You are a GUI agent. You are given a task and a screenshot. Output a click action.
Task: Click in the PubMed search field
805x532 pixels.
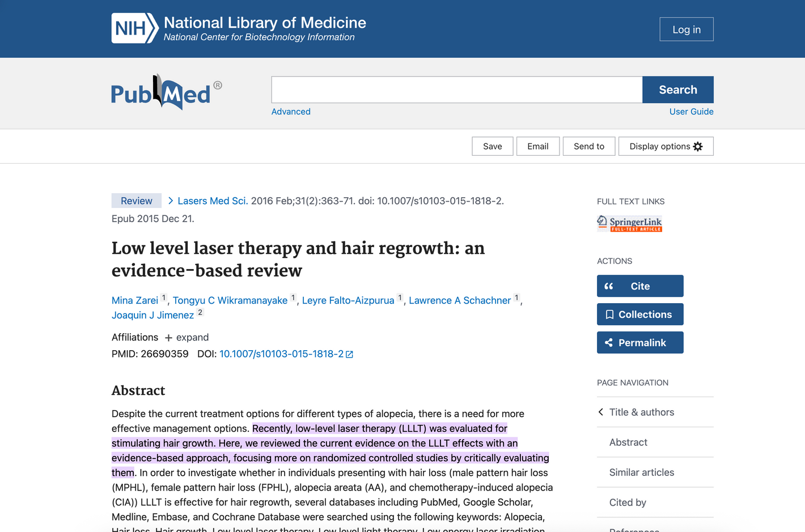pos(456,90)
